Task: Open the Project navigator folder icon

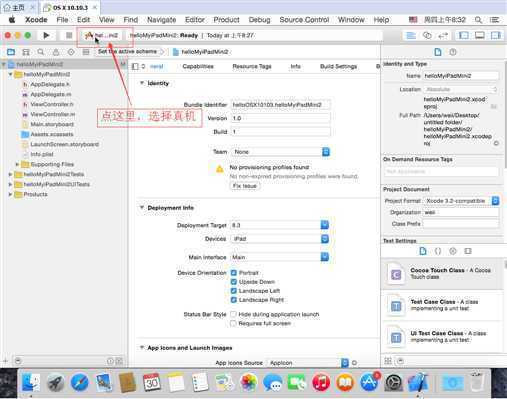Action: pyautogui.click(x=11, y=52)
